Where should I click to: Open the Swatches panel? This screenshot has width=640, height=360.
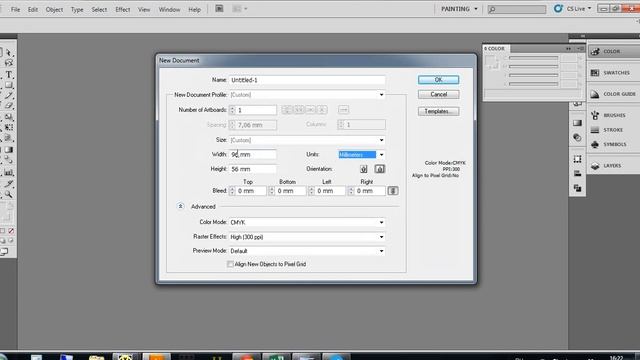point(616,73)
